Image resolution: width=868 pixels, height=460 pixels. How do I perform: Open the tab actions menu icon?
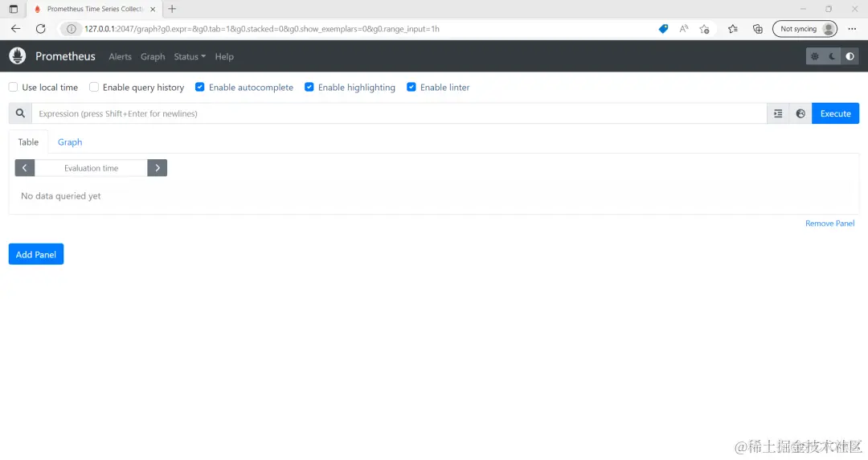(14, 9)
